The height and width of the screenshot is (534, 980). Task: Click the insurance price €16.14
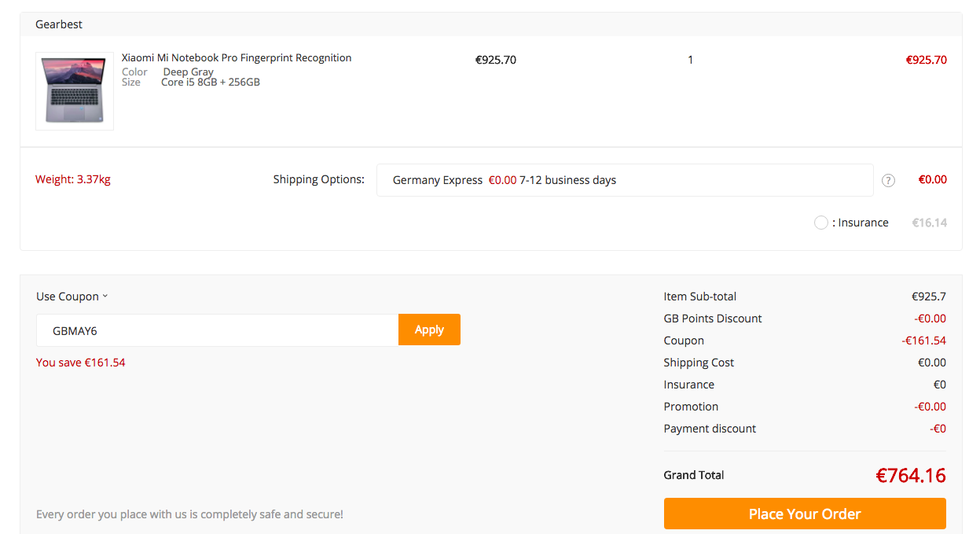tap(929, 223)
